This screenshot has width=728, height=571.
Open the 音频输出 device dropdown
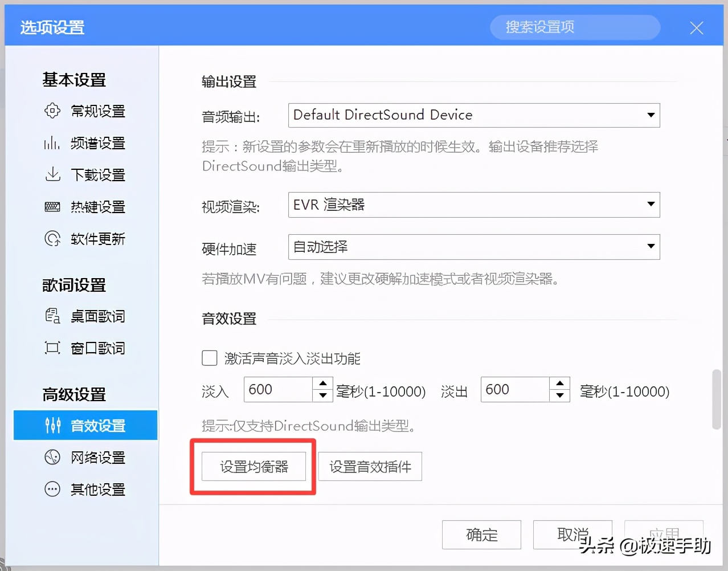tap(651, 115)
